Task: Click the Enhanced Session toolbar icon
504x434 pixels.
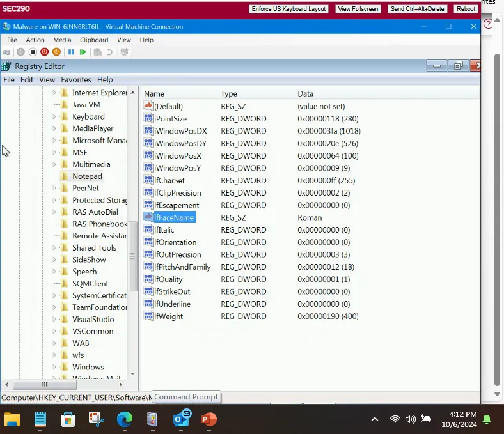Action: [124, 52]
